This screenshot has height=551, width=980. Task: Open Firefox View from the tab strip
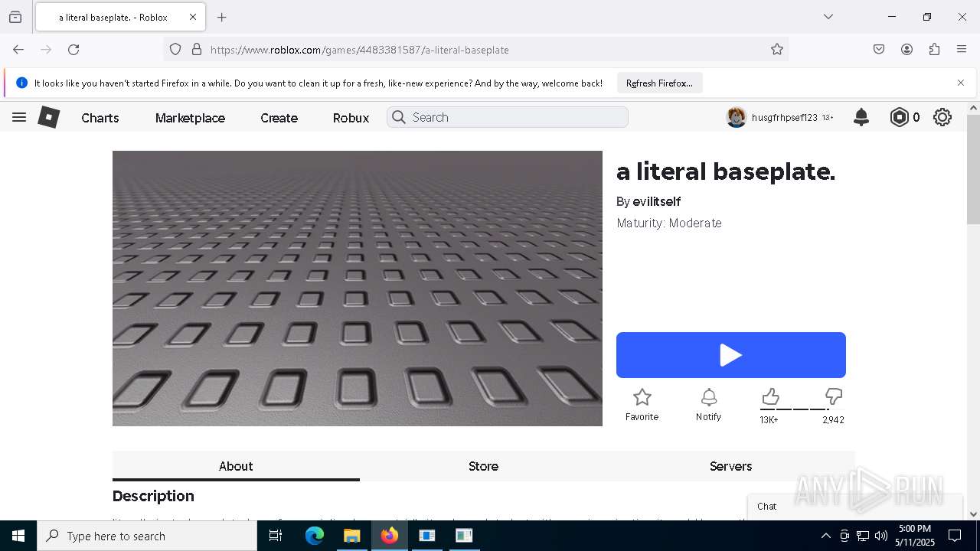15,17
